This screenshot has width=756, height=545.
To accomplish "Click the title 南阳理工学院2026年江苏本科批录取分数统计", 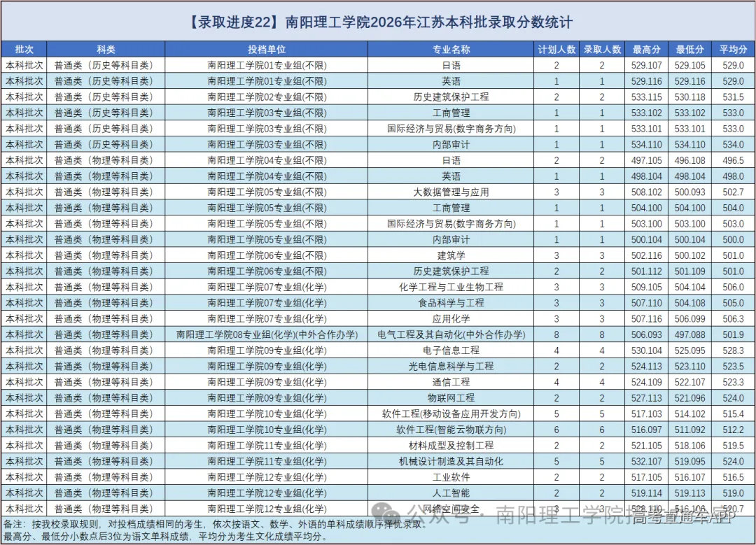I will tap(428, 22).
